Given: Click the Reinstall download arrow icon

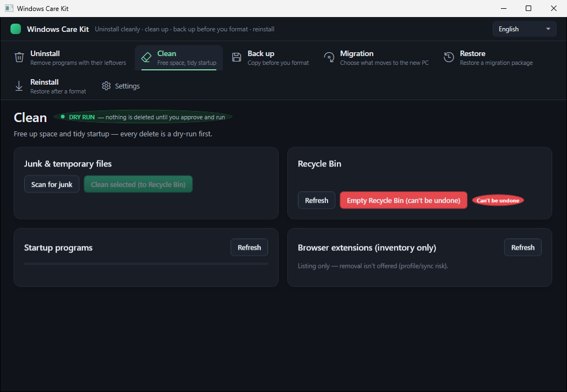Looking at the screenshot, I should [x=19, y=86].
